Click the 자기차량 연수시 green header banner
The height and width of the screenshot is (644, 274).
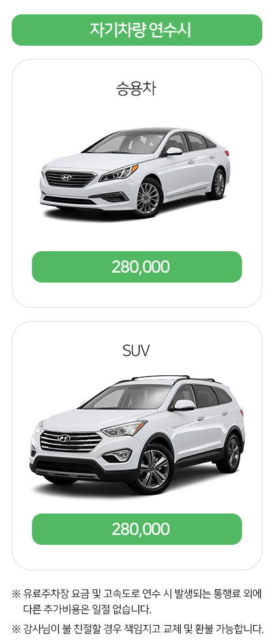pyautogui.click(x=137, y=30)
